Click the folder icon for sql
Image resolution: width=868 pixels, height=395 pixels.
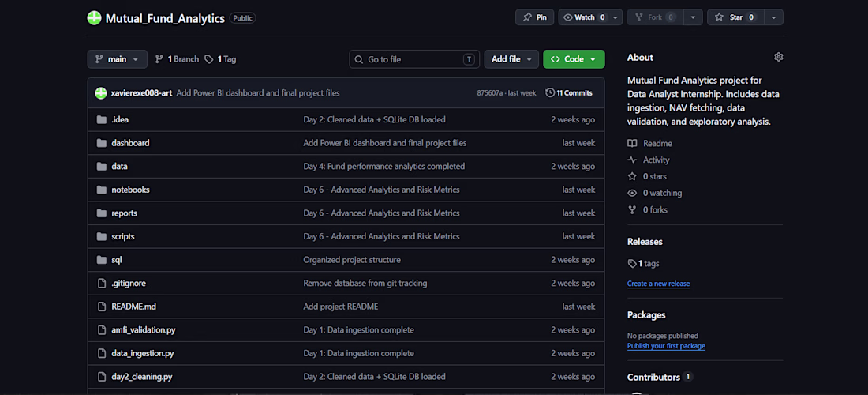[x=101, y=260]
